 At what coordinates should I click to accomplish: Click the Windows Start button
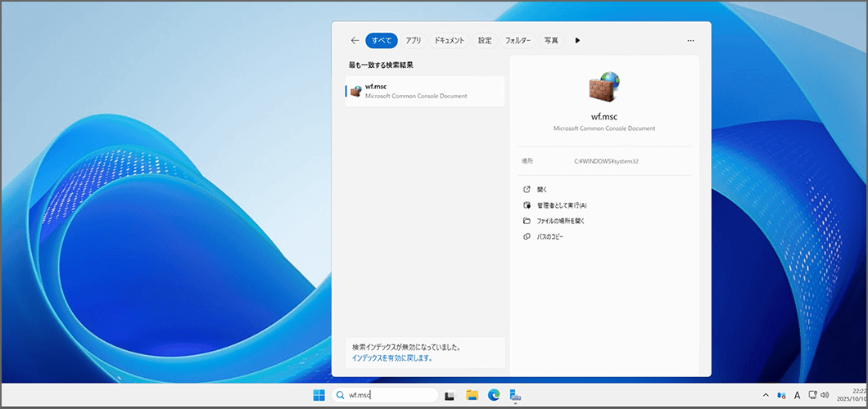319,395
